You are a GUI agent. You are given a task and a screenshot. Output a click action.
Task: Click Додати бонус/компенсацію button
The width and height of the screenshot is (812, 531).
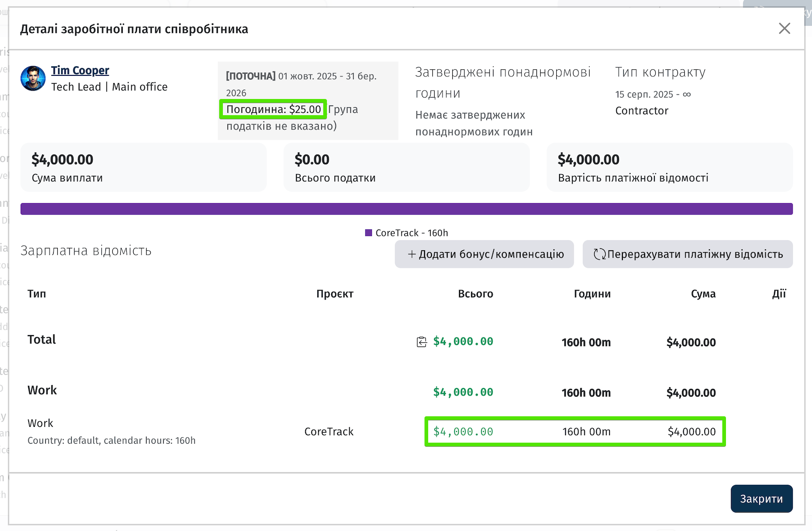[x=484, y=254]
